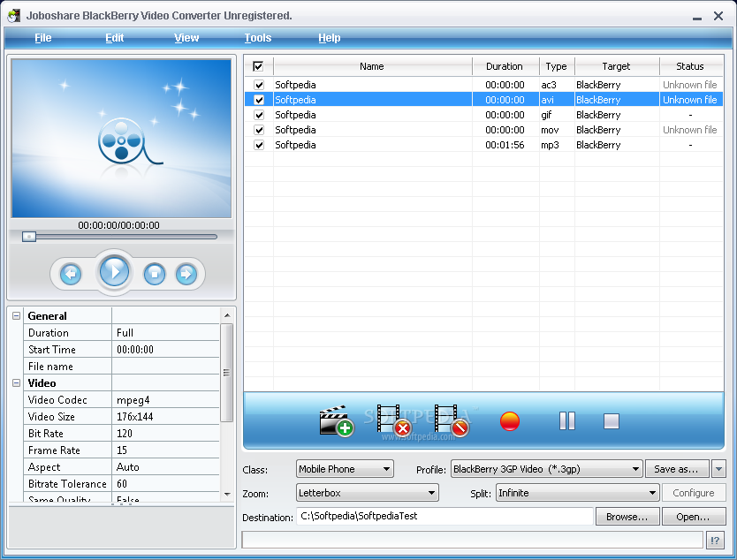Click the Frame Rate value 15
Screen dimensions: 737x560
click(x=122, y=450)
